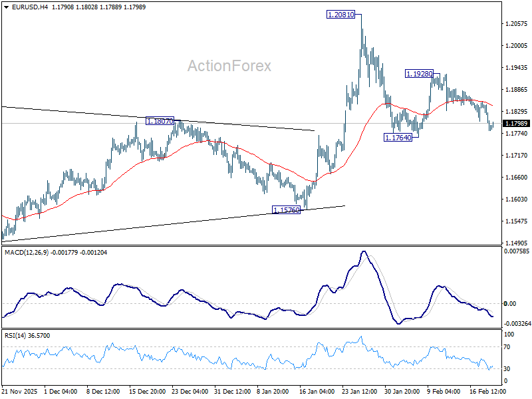
Task: Click the current price tag 1.17989
Action: [x=516, y=124]
